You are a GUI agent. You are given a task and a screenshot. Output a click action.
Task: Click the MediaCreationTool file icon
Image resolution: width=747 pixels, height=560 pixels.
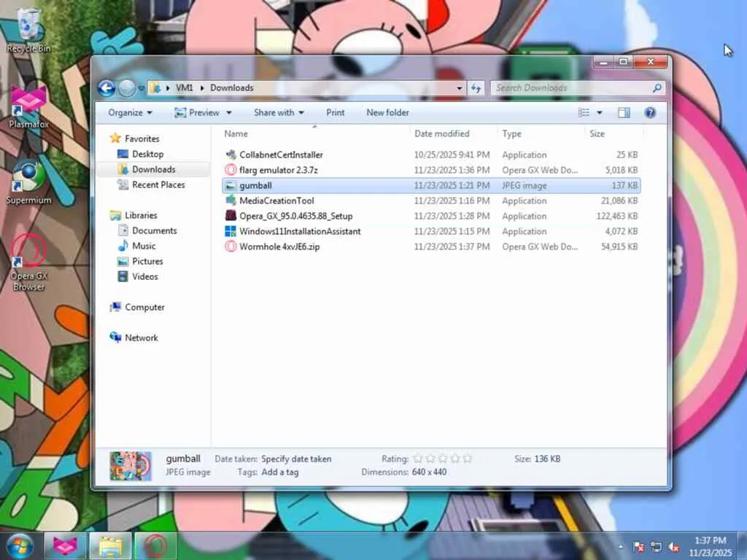click(x=231, y=201)
